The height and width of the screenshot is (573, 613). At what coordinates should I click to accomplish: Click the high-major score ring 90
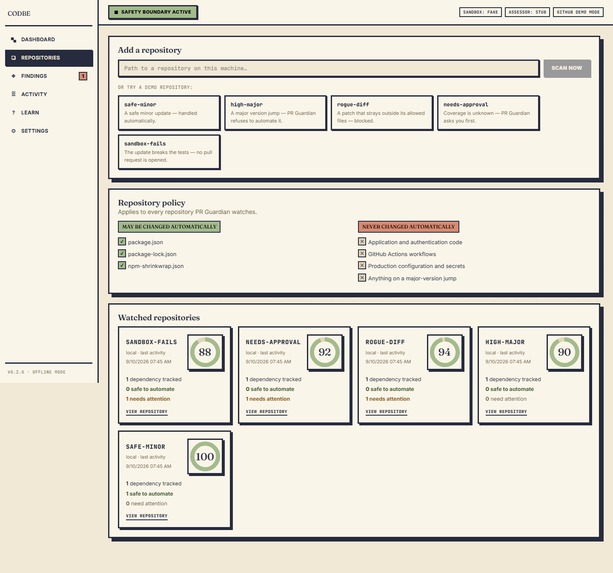(x=565, y=352)
